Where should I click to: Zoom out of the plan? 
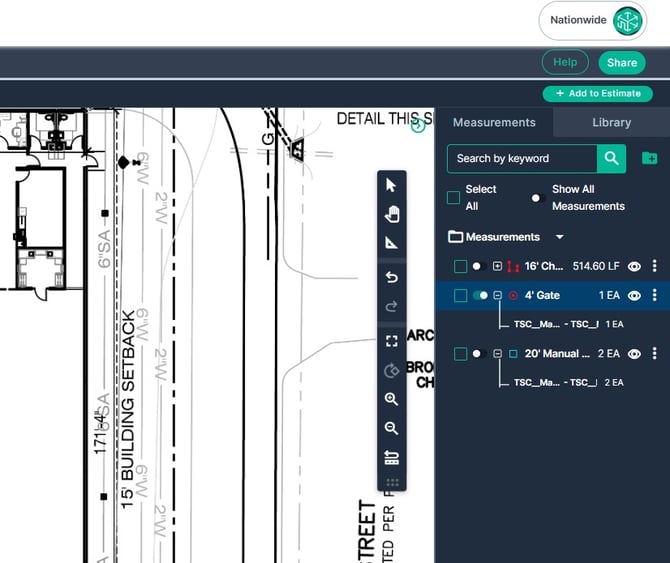(x=391, y=428)
